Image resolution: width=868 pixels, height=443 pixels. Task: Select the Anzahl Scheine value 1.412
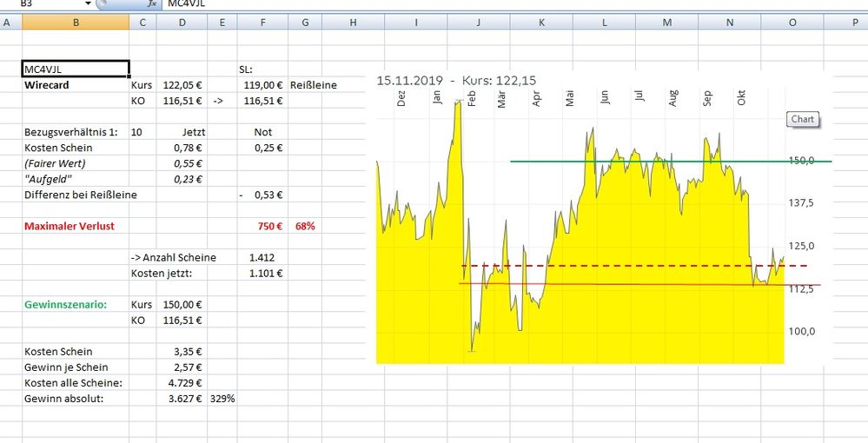pos(262,257)
